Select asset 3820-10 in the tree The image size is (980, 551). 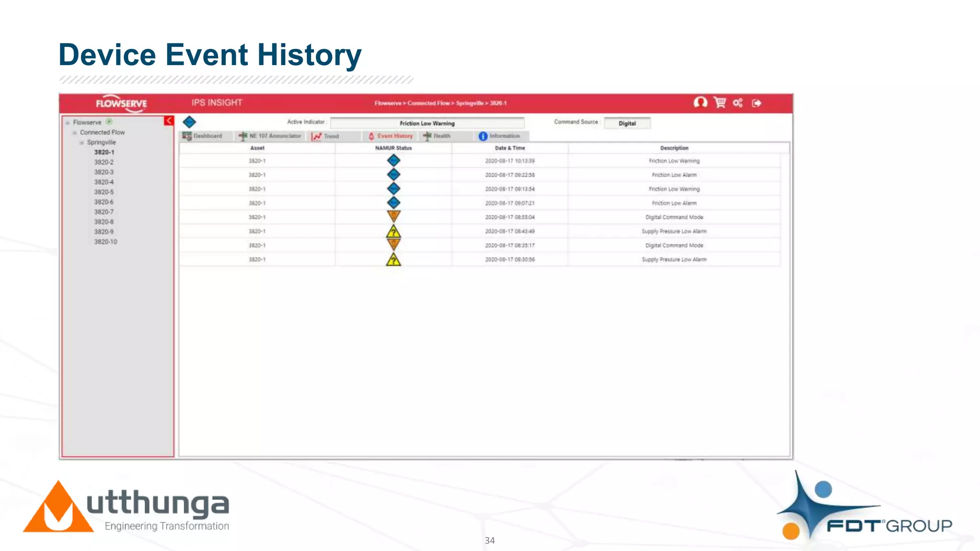click(105, 242)
